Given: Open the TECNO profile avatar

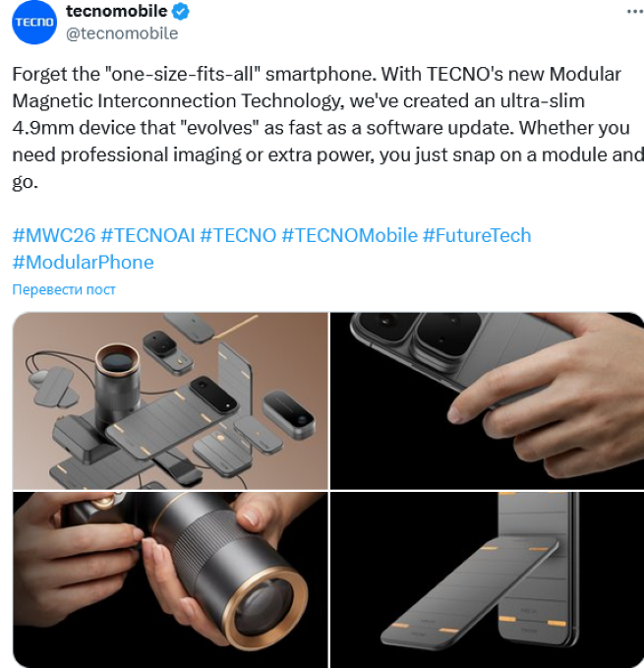Looking at the screenshot, I should [34, 23].
